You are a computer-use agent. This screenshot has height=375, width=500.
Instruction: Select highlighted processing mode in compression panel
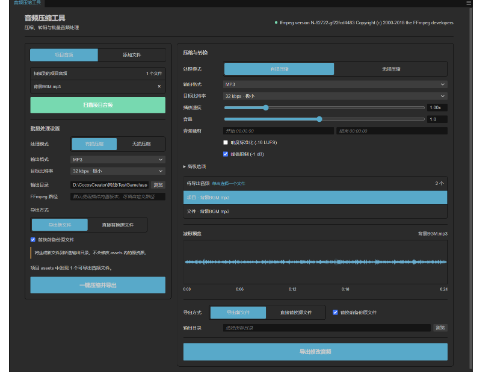coord(279,69)
